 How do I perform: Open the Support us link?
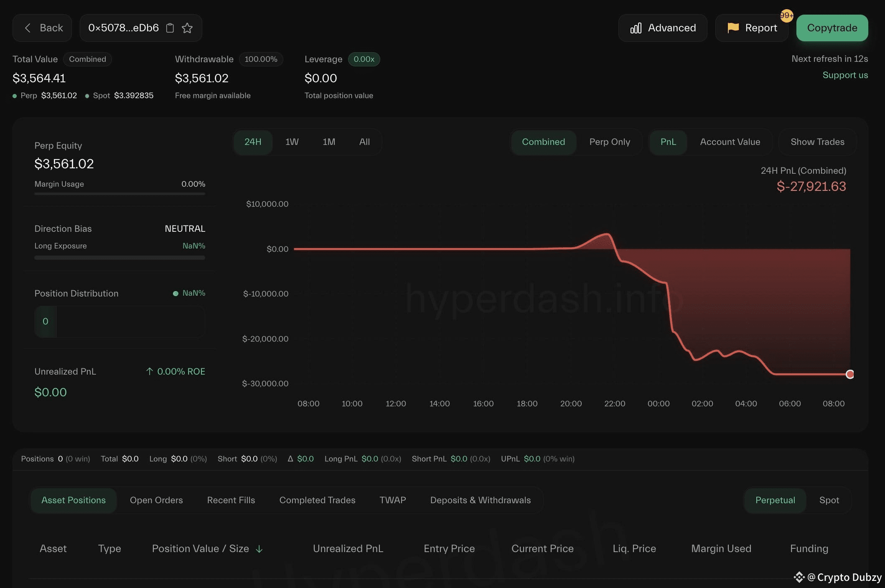pyautogui.click(x=845, y=75)
